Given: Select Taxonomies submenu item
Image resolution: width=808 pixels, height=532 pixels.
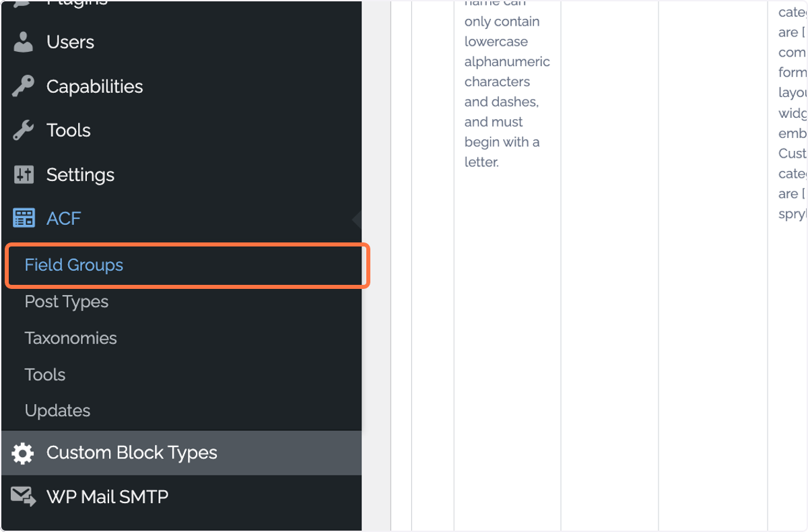Looking at the screenshot, I should (x=71, y=338).
